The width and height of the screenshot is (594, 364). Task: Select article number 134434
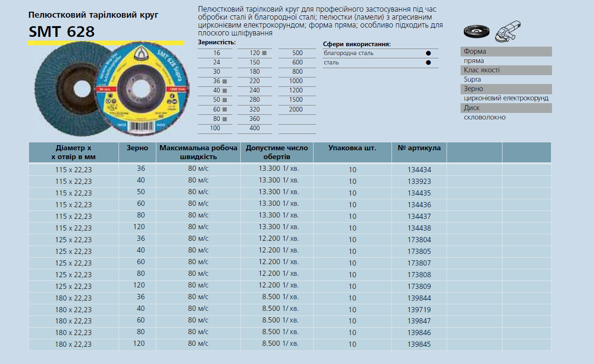click(x=419, y=170)
